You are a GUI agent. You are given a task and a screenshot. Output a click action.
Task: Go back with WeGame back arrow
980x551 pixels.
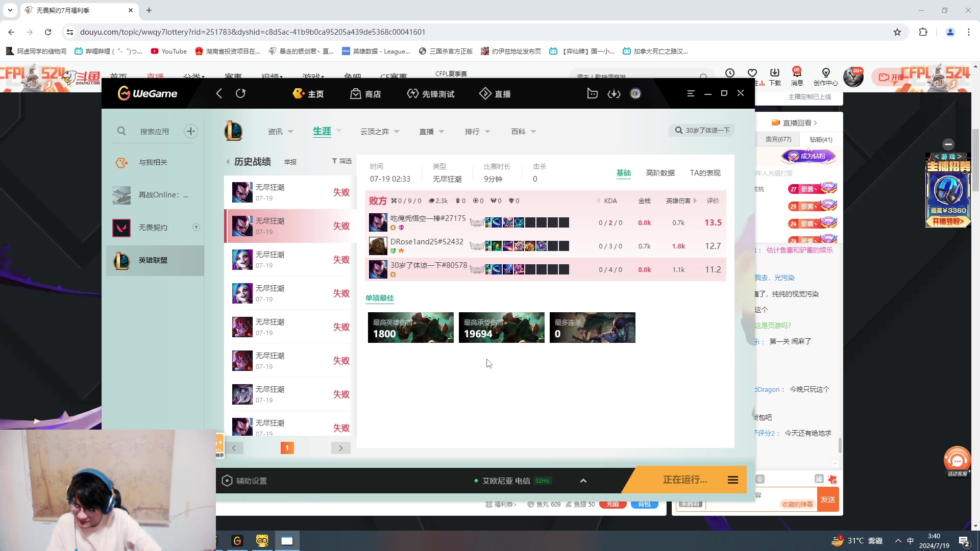(219, 93)
